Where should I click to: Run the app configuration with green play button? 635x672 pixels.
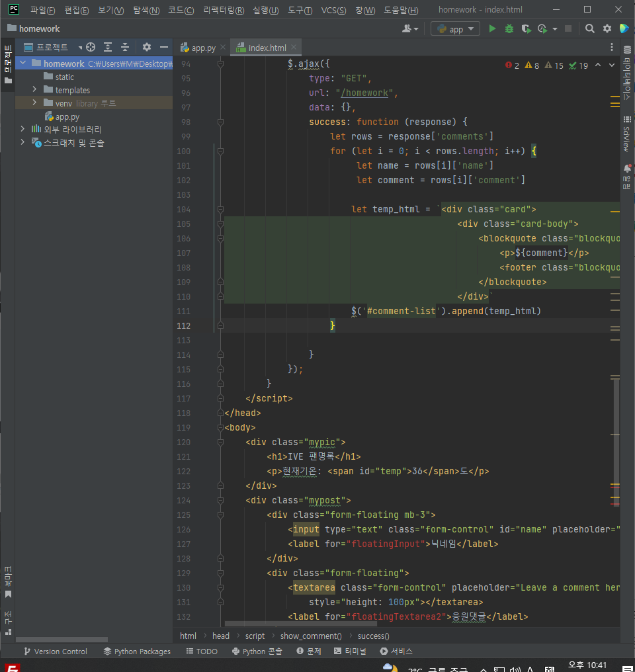(x=492, y=28)
